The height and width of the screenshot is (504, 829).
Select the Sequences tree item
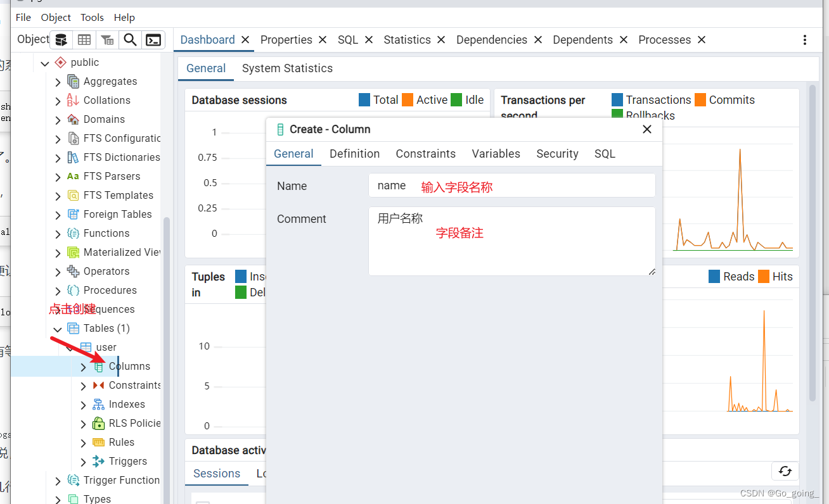[x=109, y=309]
